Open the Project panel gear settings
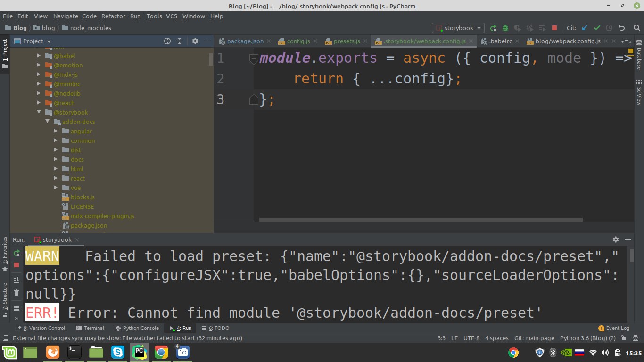 click(195, 41)
